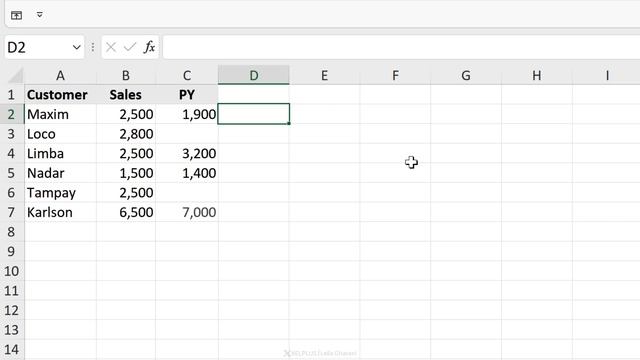Select row 6 header

click(x=11, y=193)
